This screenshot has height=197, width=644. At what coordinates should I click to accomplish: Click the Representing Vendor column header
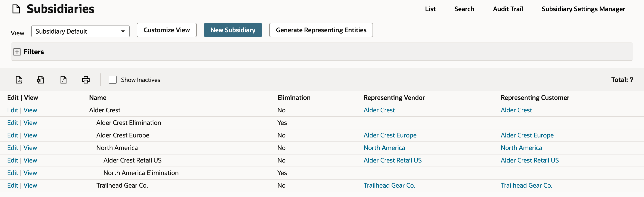(394, 98)
